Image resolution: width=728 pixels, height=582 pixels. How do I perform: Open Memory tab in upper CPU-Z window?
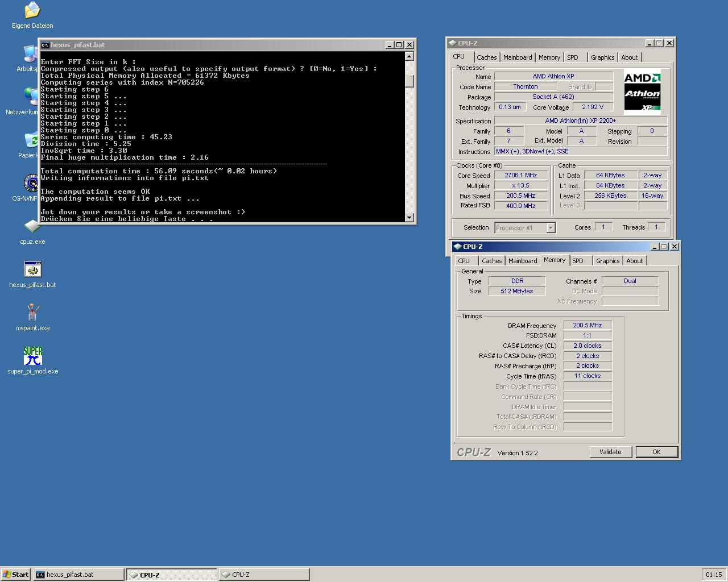point(549,57)
